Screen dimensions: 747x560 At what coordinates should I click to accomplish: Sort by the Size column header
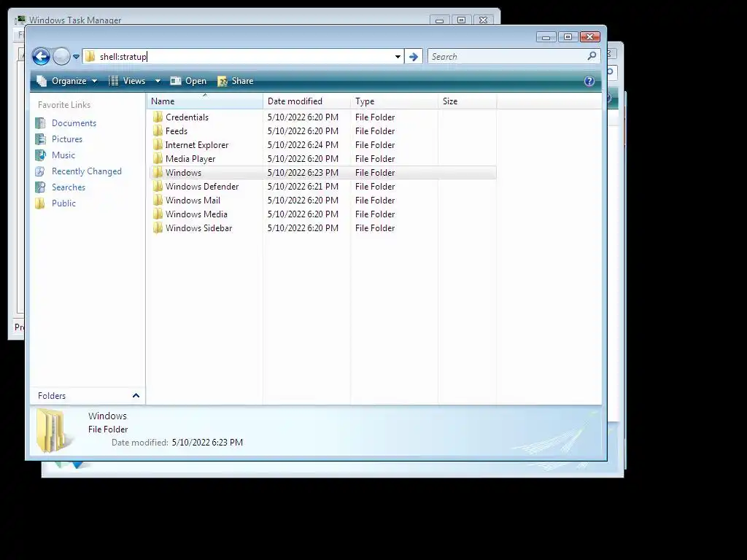[x=467, y=101]
